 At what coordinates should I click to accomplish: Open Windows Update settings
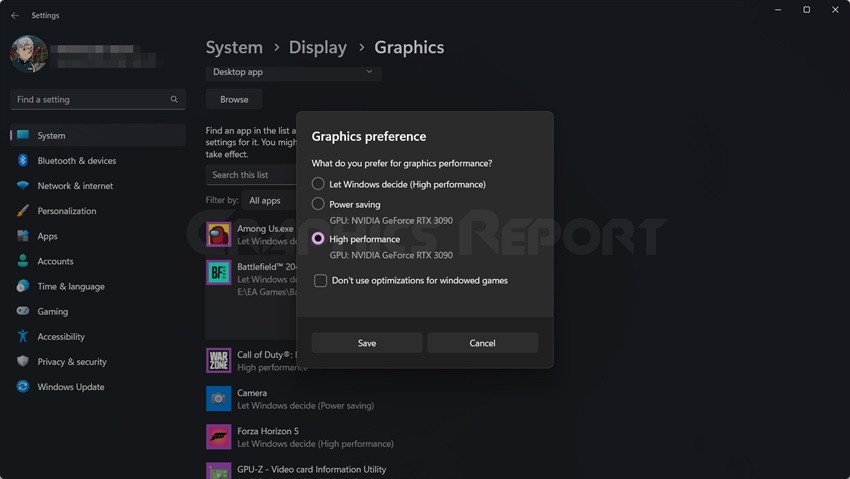pyautogui.click(x=98, y=386)
